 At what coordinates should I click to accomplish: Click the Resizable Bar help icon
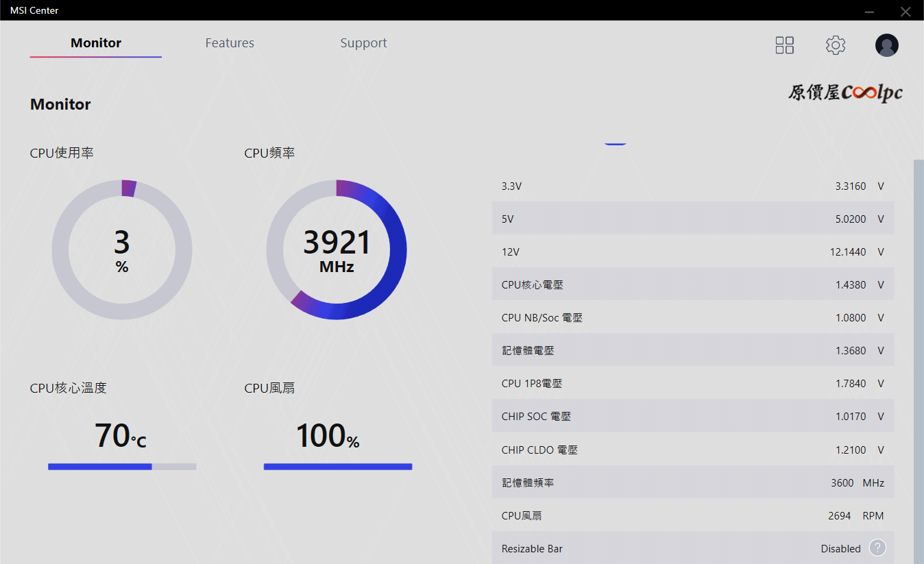[x=877, y=548]
